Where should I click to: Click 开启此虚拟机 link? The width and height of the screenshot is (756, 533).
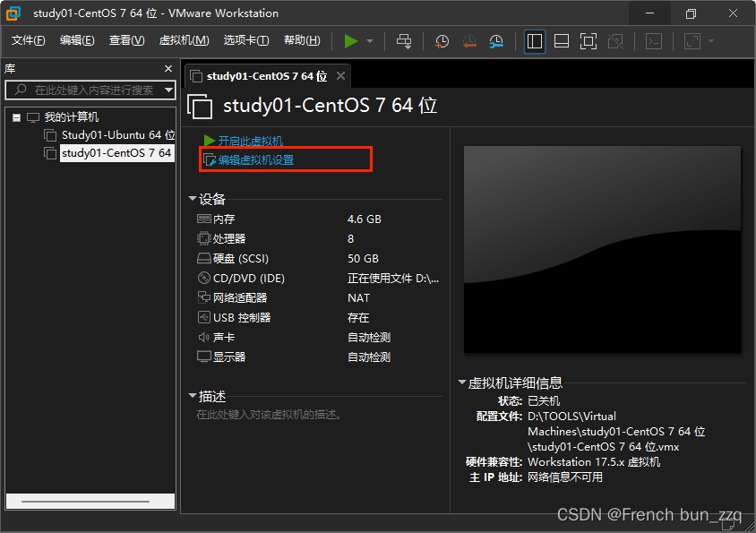(250, 141)
